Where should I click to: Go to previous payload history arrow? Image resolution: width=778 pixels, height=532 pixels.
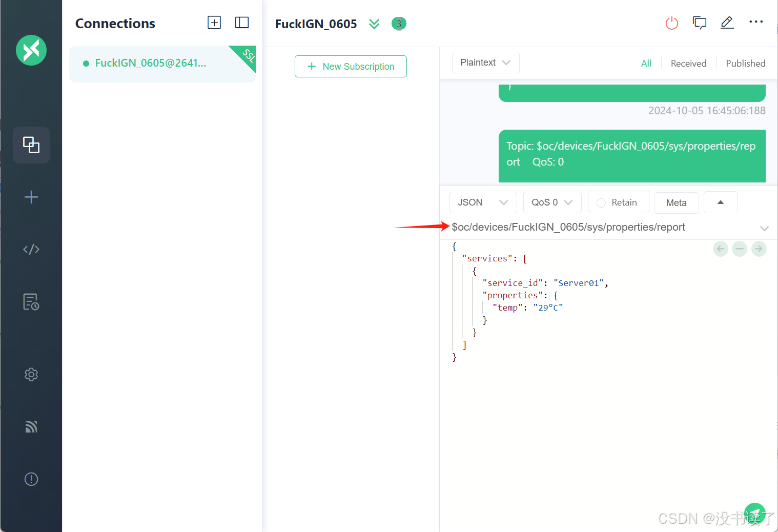pyautogui.click(x=721, y=249)
